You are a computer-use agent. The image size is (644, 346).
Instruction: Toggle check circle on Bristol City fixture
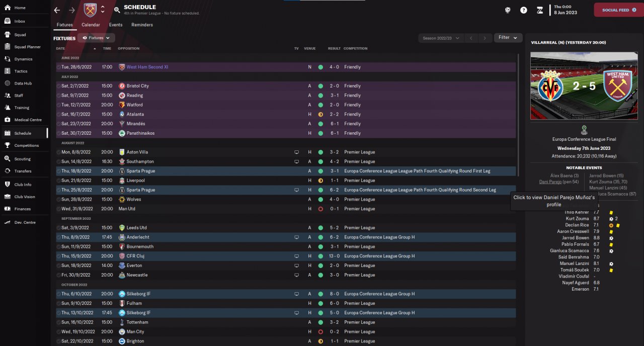[58, 86]
